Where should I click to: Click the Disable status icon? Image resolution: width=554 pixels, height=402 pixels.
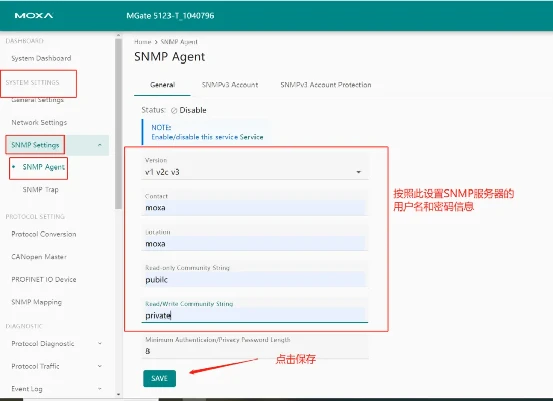coord(174,111)
